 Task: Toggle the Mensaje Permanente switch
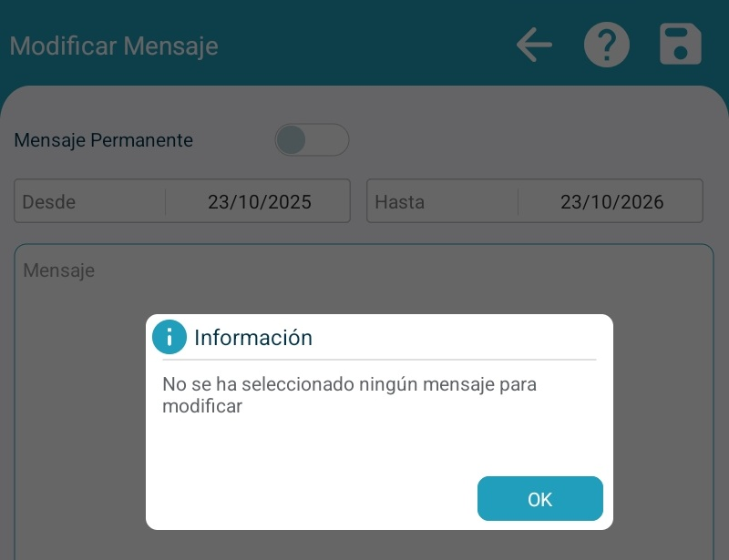312,139
